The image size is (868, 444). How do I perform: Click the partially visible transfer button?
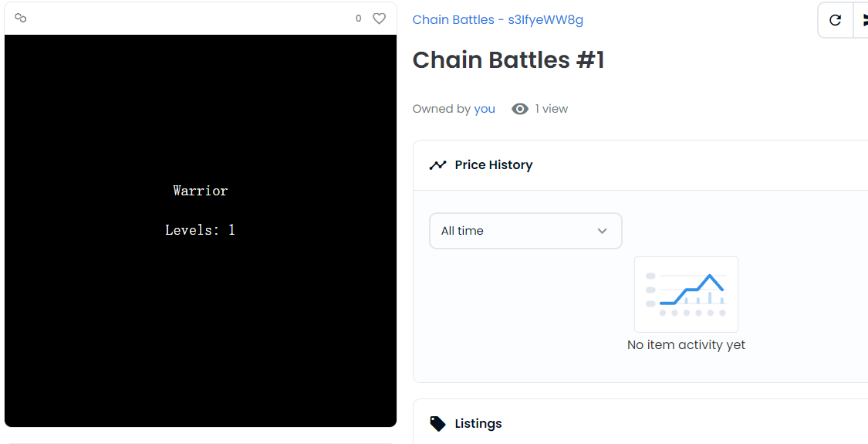click(x=861, y=21)
